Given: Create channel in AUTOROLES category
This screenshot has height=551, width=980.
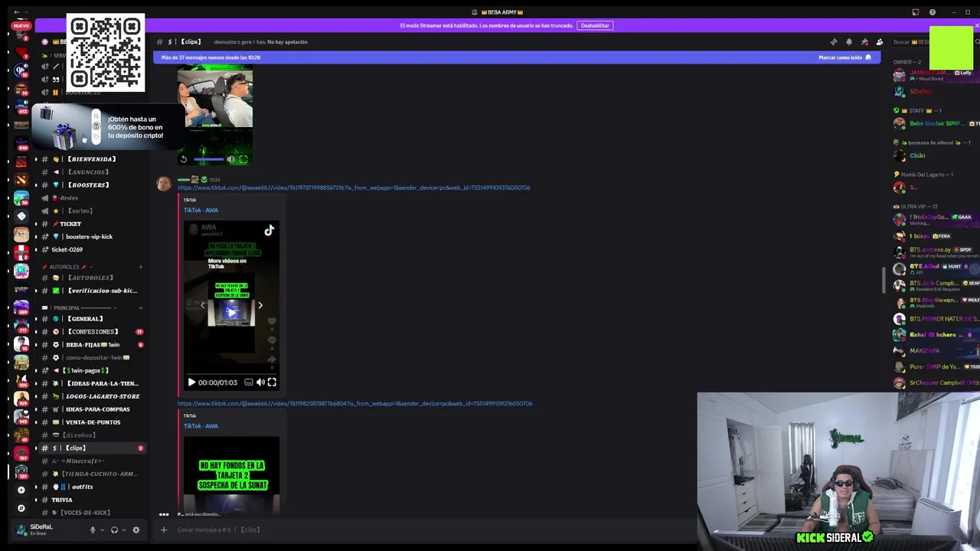Looking at the screenshot, I should click(x=141, y=267).
